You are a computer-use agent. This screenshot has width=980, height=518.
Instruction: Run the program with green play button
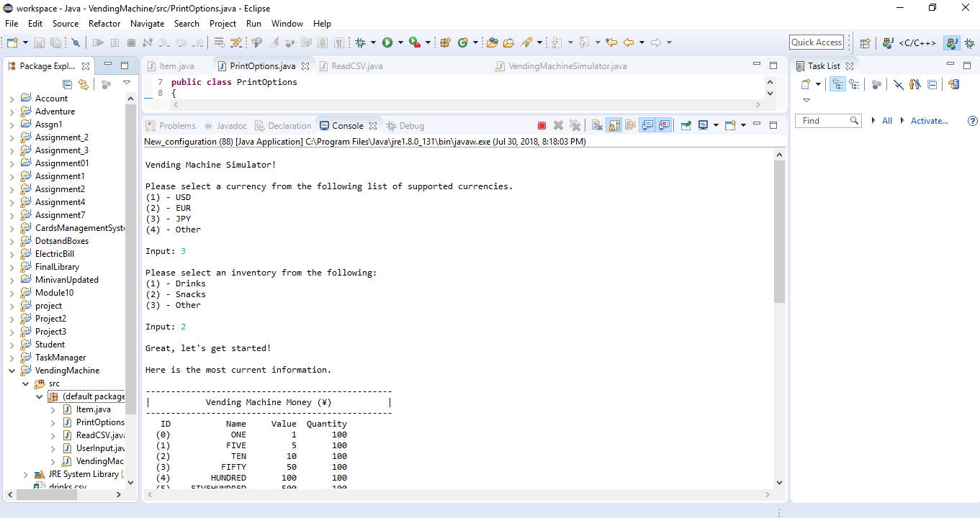tap(387, 42)
